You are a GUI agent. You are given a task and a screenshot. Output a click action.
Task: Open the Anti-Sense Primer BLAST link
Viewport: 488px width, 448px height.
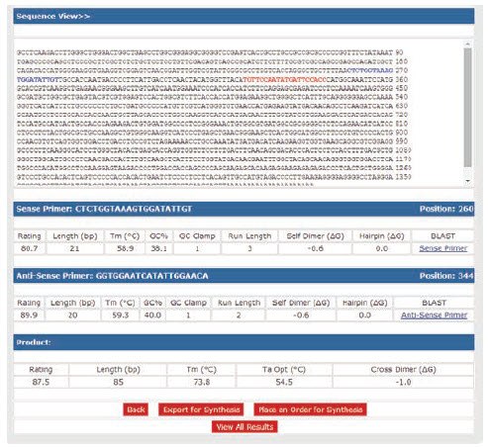[434, 315]
